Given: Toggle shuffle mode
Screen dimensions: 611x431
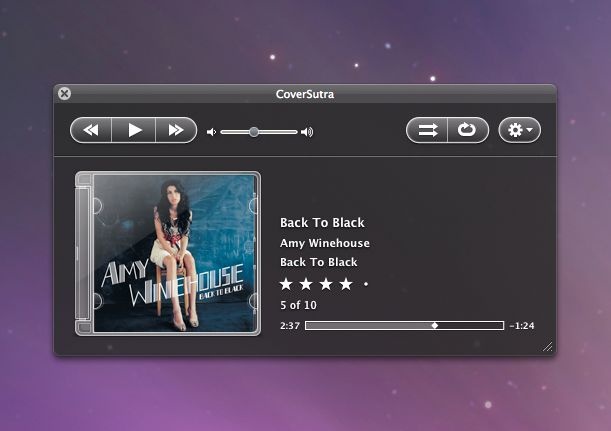Looking at the screenshot, I should tap(427, 130).
